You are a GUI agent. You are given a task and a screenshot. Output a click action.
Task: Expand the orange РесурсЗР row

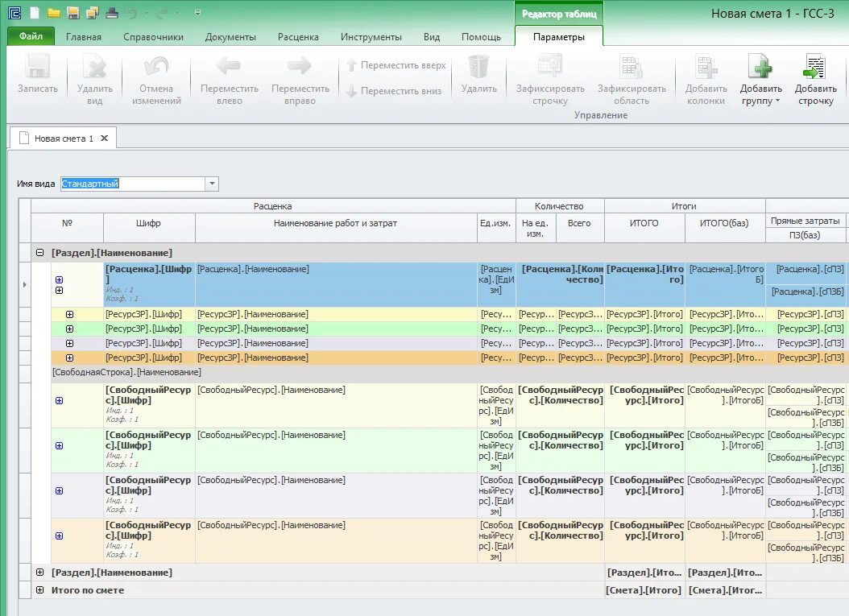tap(69, 358)
